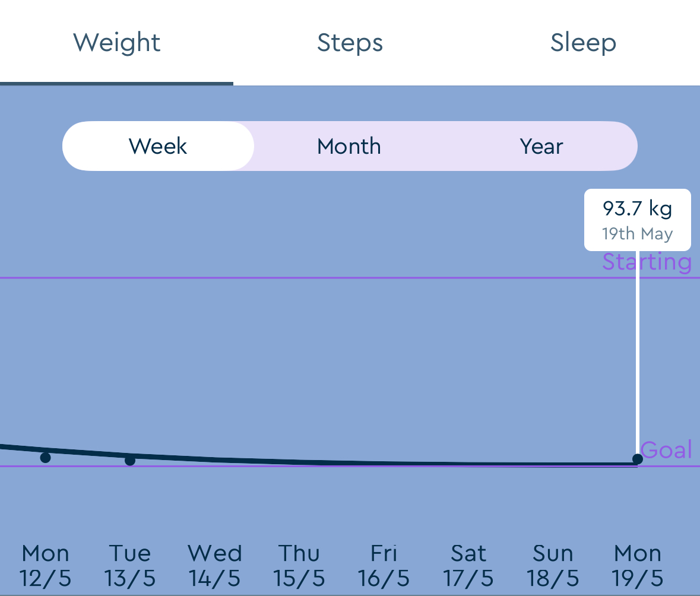Image resolution: width=700 pixels, height=596 pixels.
Task: Click the 93.7 kg tooltip
Action: (637, 220)
